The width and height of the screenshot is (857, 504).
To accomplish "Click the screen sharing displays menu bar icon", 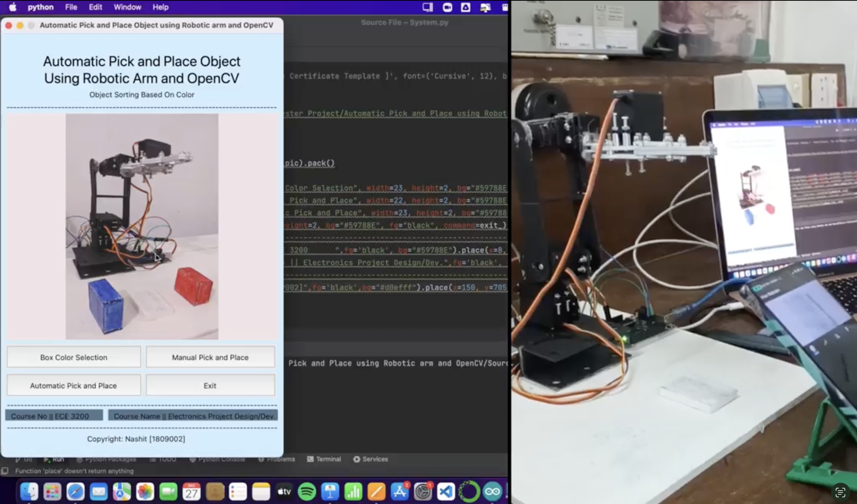I will [485, 7].
